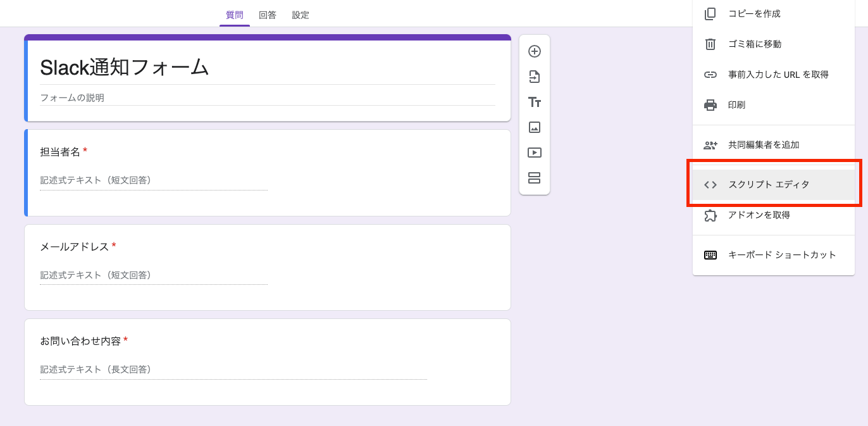Click the link icon for prefilled URL

(x=710, y=74)
